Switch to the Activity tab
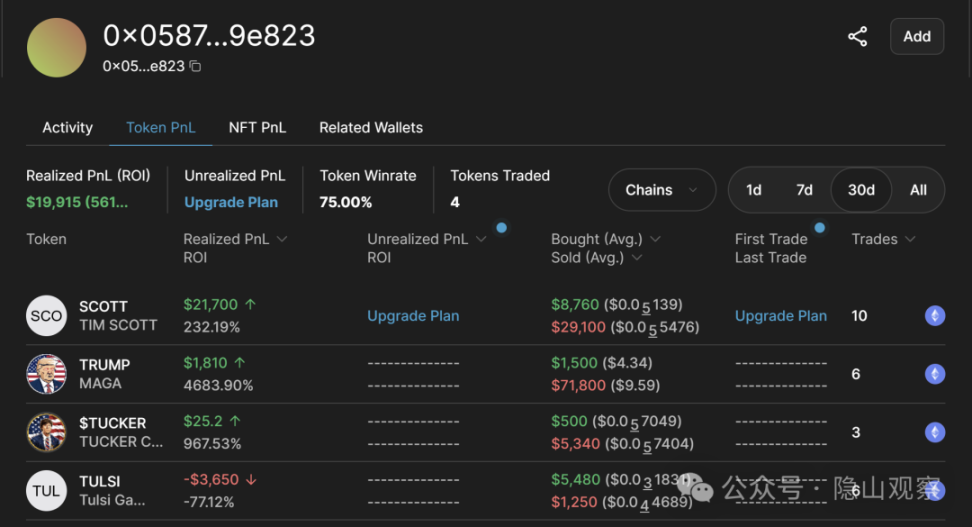Image resolution: width=972 pixels, height=527 pixels. 68,128
